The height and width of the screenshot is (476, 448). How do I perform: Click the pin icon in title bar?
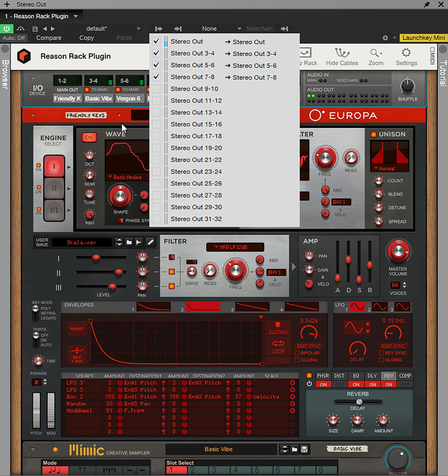[x=427, y=4]
